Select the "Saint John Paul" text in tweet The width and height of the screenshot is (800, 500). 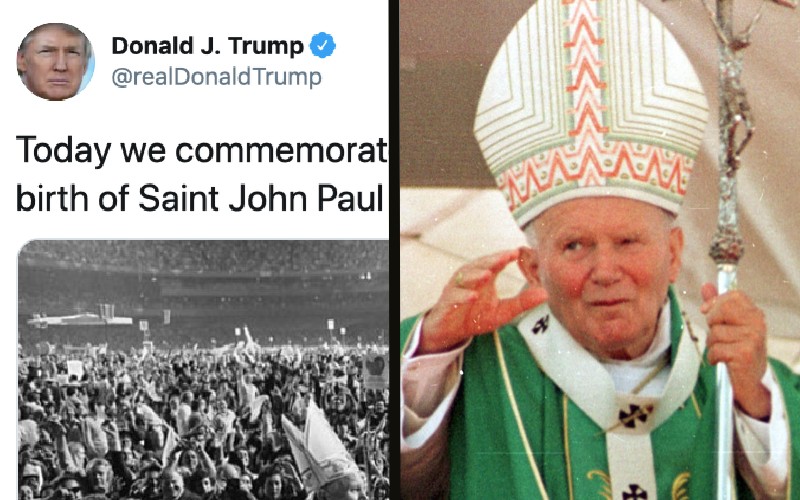(x=261, y=197)
